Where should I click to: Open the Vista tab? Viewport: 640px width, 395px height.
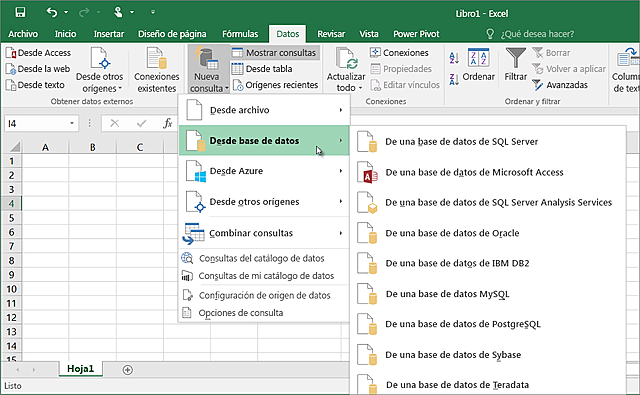[369, 34]
